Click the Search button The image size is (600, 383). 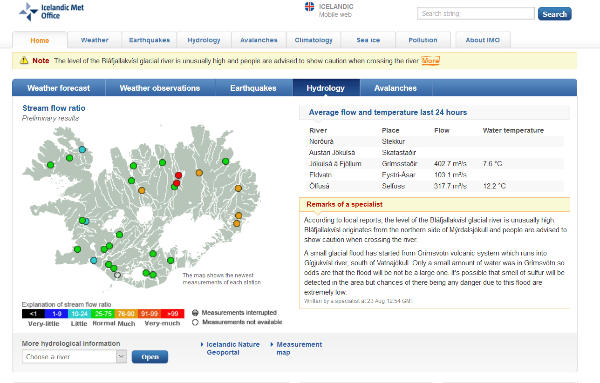coord(554,14)
